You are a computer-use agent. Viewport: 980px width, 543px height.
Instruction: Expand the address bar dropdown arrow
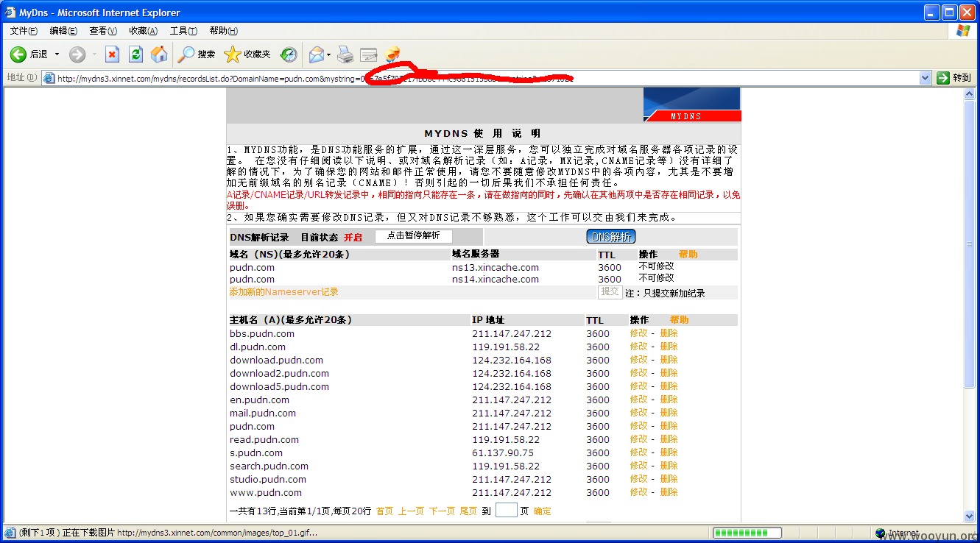[926, 78]
